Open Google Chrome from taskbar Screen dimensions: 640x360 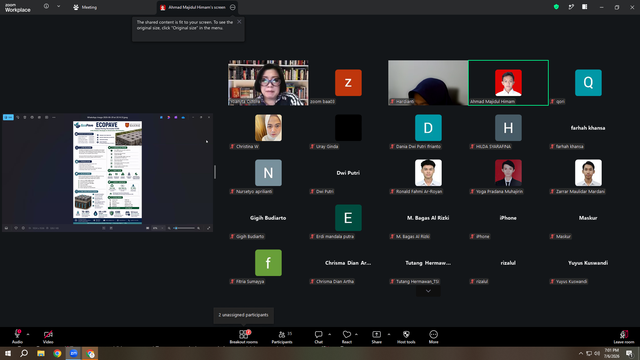(57, 353)
